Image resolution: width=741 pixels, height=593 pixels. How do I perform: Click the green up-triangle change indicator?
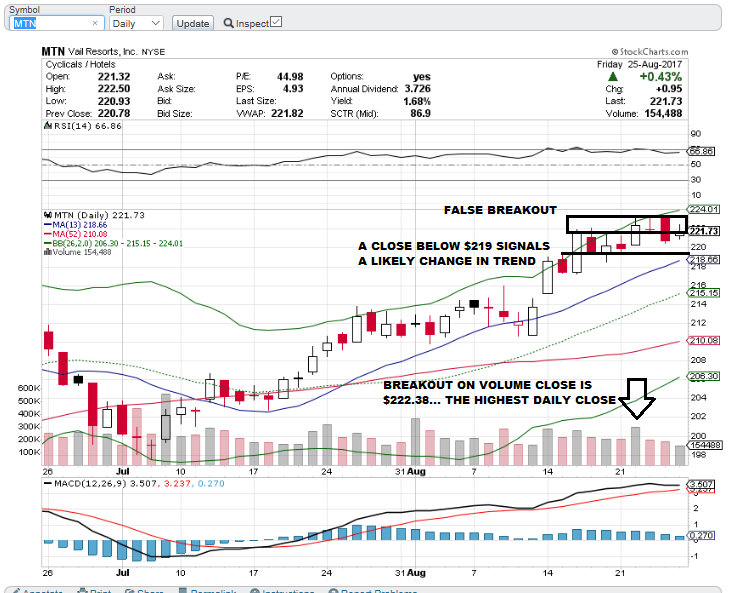click(613, 77)
